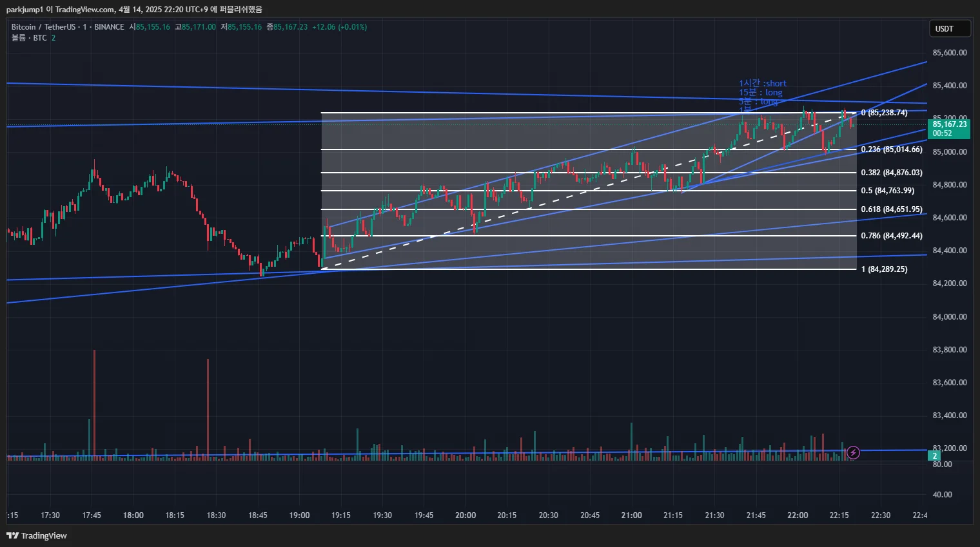
Task: Click 83,400.00 on the price axis
Action: tap(950, 416)
